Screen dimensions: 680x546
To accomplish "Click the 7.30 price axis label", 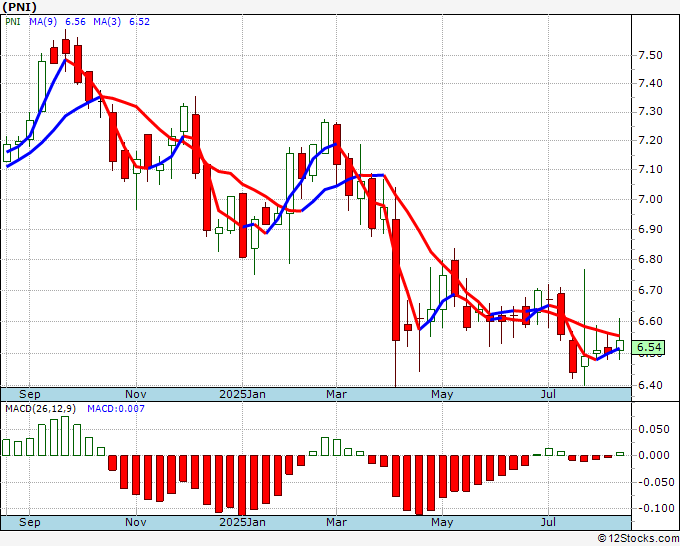I will (651, 112).
